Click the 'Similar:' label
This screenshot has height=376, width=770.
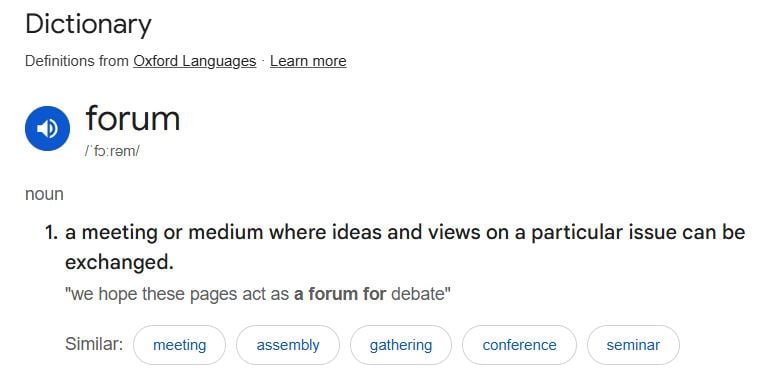(94, 344)
